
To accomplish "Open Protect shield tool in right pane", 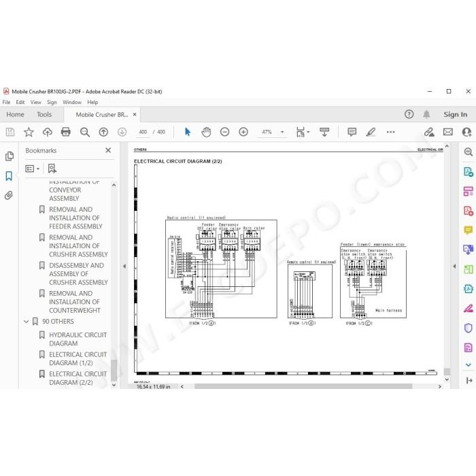I will (469, 328).
